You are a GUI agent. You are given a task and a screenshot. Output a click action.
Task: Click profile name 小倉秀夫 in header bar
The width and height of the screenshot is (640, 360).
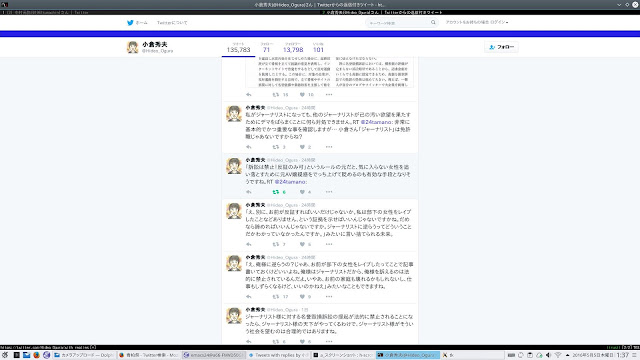click(155, 44)
